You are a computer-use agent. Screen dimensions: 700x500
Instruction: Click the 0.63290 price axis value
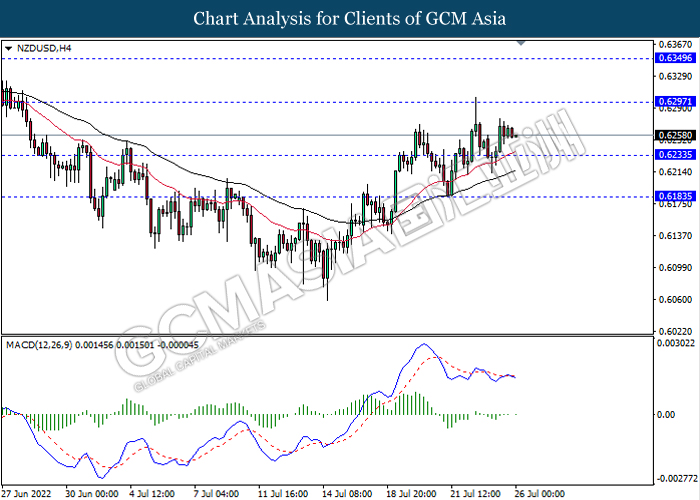[x=675, y=77]
